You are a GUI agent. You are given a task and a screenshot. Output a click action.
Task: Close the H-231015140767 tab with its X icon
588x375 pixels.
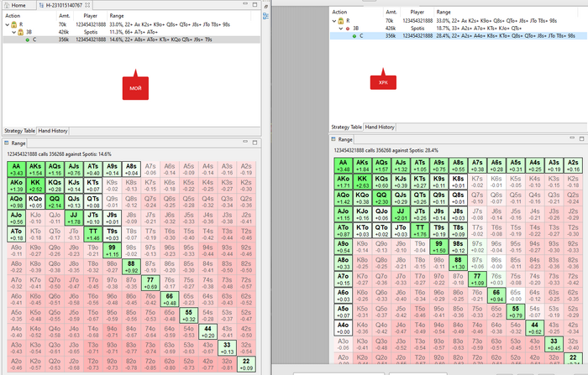pyautogui.click(x=87, y=5)
